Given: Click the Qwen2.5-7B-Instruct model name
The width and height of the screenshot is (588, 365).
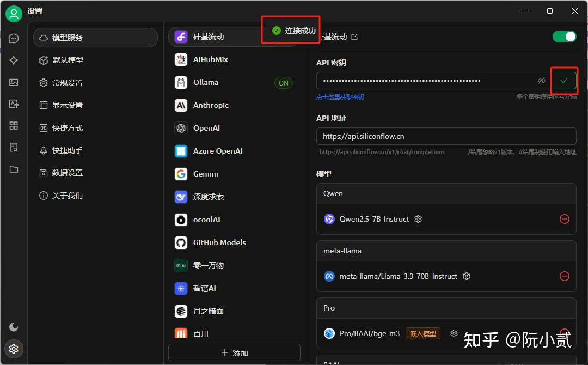Looking at the screenshot, I should coord(374,219).
